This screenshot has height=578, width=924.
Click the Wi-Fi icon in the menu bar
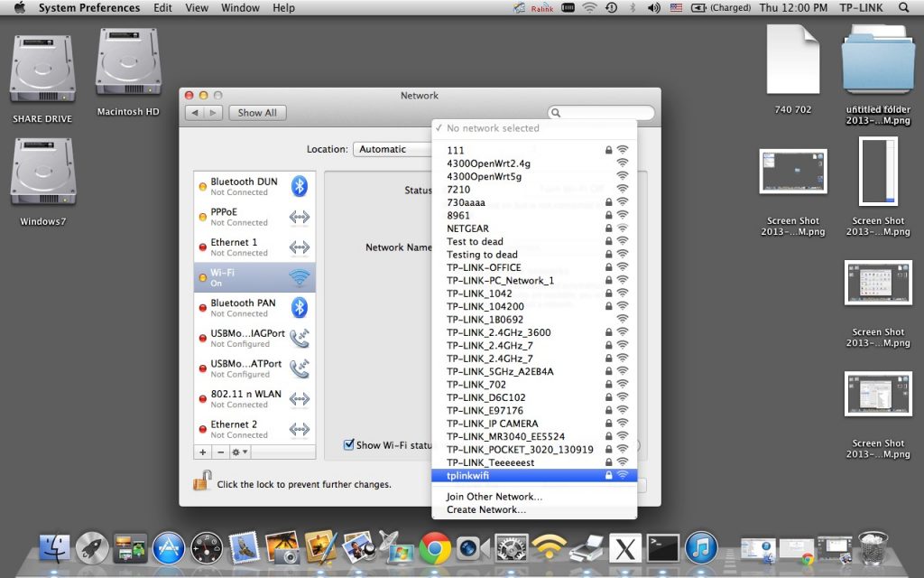pos(588,7)
